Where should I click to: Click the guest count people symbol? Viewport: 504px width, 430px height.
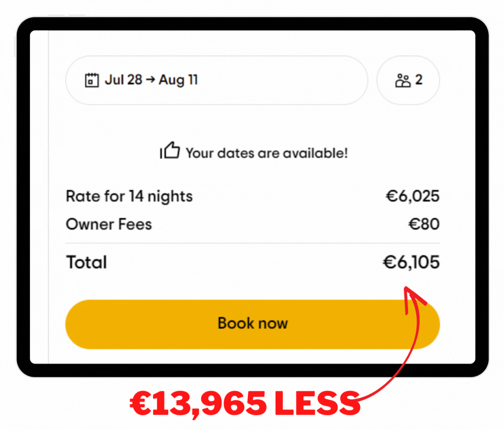(x=403, y=80)
